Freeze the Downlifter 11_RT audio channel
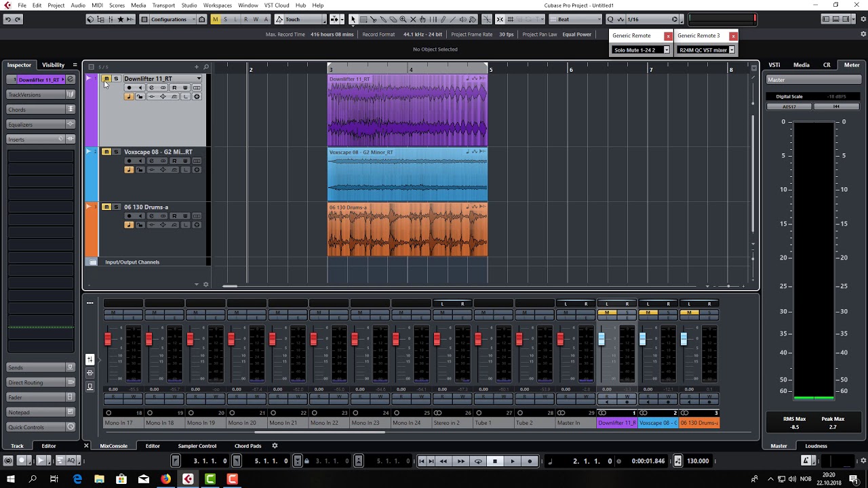868x488 pixels. point(196,97)
